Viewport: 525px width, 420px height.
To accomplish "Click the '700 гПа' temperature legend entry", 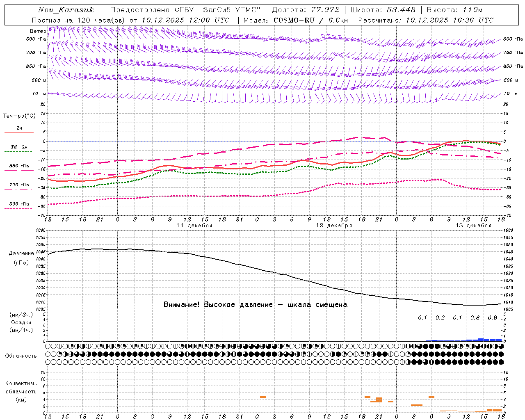I will [19, 185].
